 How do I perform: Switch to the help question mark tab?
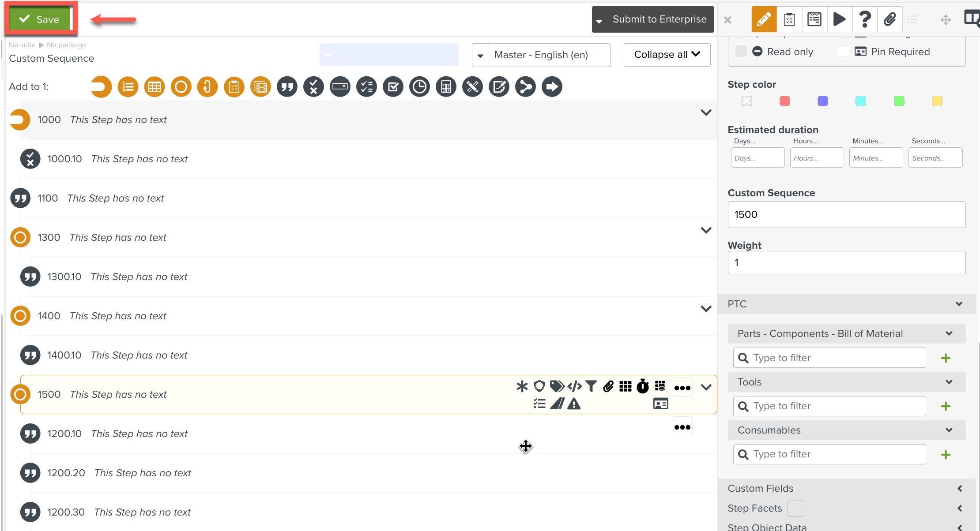click(x=864, y=19)
